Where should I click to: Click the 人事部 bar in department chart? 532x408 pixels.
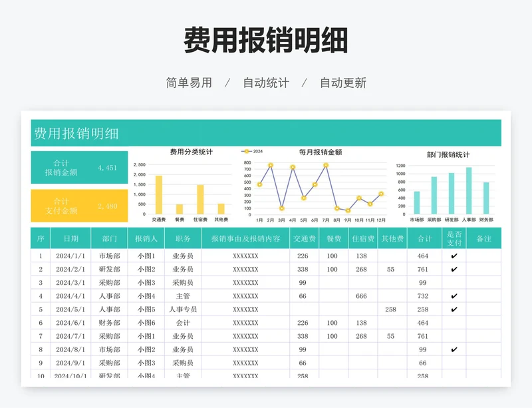[x=469, y=190]
